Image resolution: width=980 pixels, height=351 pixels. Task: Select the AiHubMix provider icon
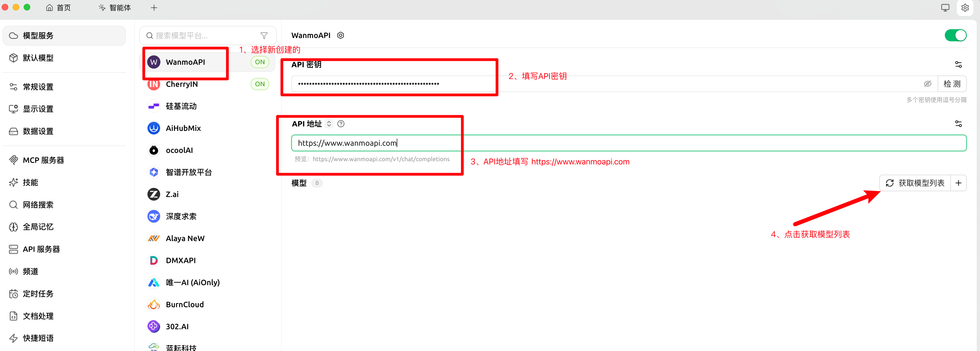click(x=154, y=128)
